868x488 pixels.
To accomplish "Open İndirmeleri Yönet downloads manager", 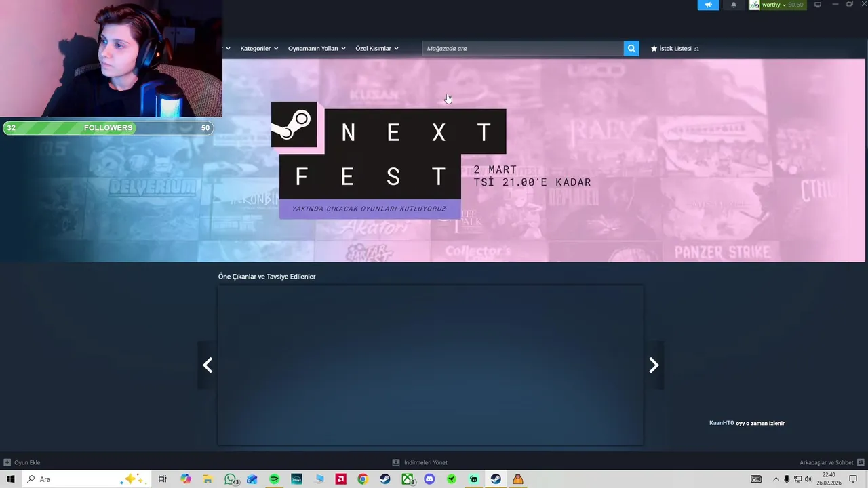I will coord(420,462).
